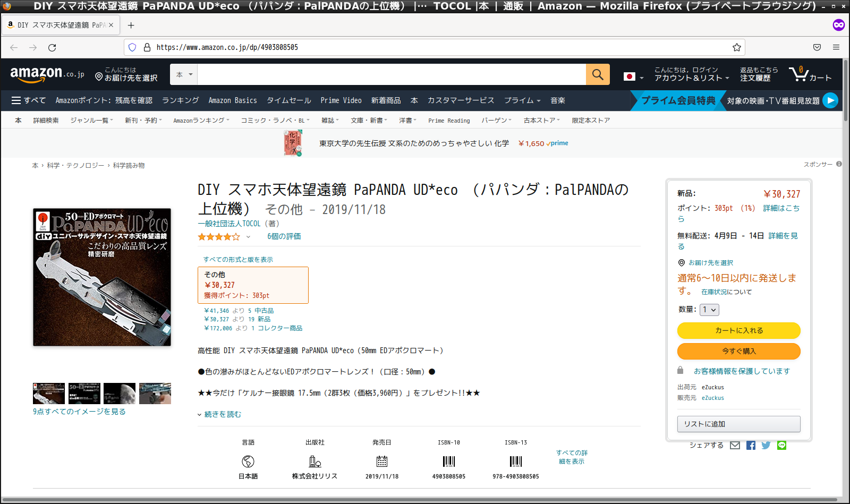Select the その他 format box

(253, 285)
